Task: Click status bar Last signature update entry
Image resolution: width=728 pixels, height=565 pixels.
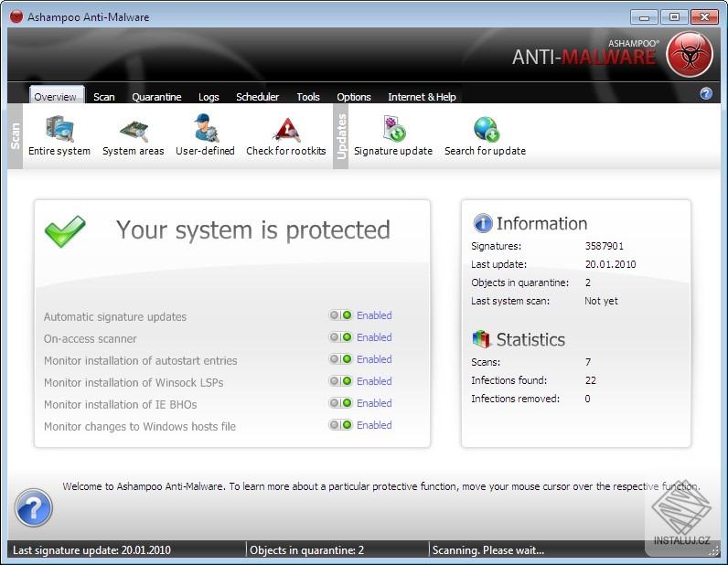Action: [x=91, y=550]
